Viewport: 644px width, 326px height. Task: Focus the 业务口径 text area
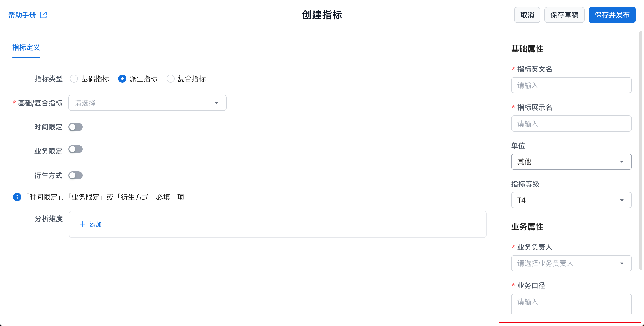[x=571, y=304]
